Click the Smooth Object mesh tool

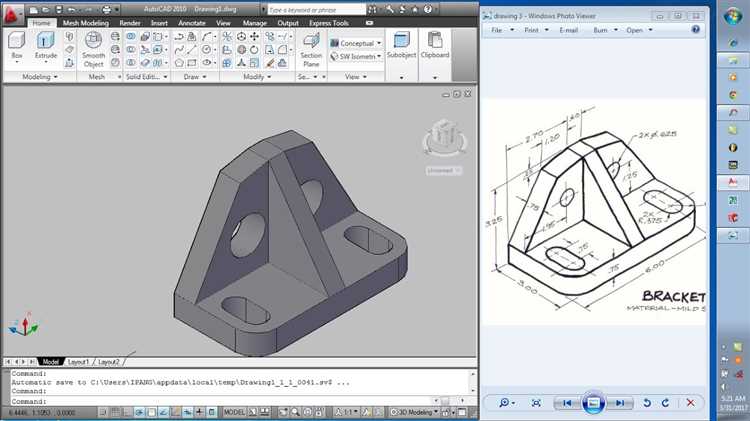coord(93,49)
